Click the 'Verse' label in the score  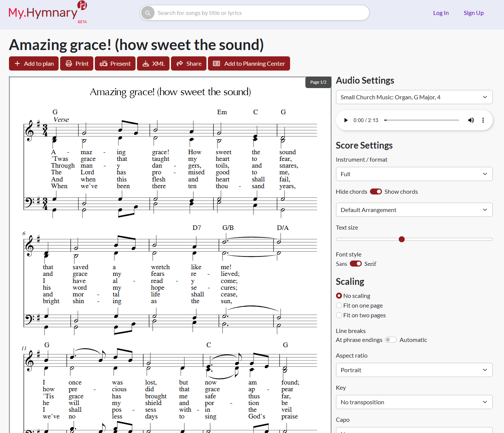61,119
